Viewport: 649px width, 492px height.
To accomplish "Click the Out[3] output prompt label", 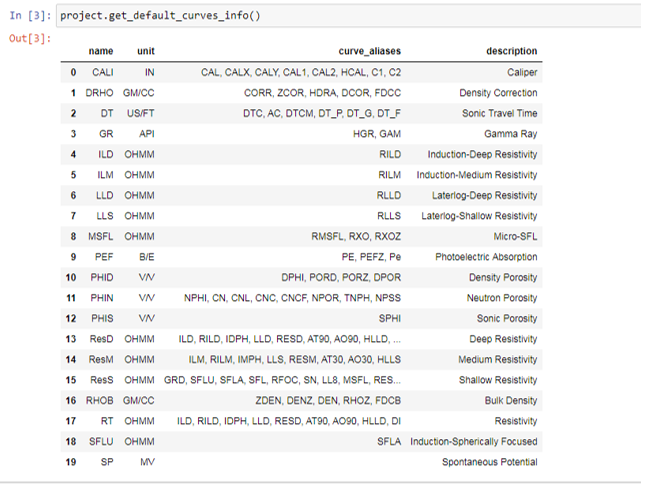I will click(30, 38).
